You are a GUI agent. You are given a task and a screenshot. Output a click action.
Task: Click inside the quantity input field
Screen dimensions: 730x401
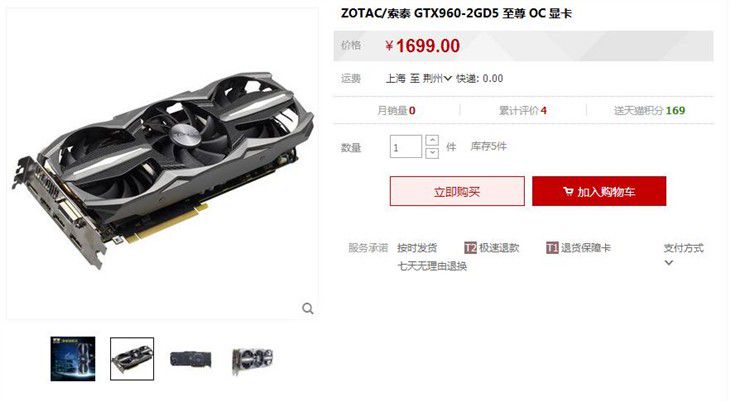point(406,147)
